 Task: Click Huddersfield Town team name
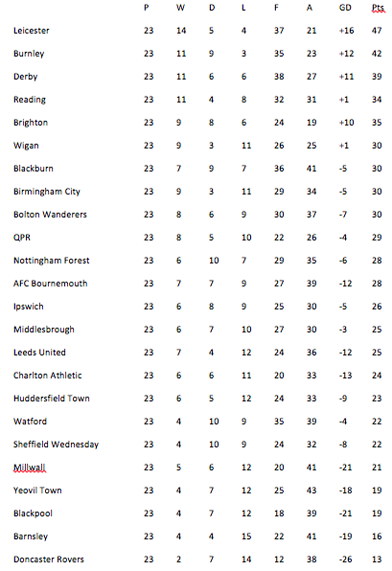(x=52, y=399)
